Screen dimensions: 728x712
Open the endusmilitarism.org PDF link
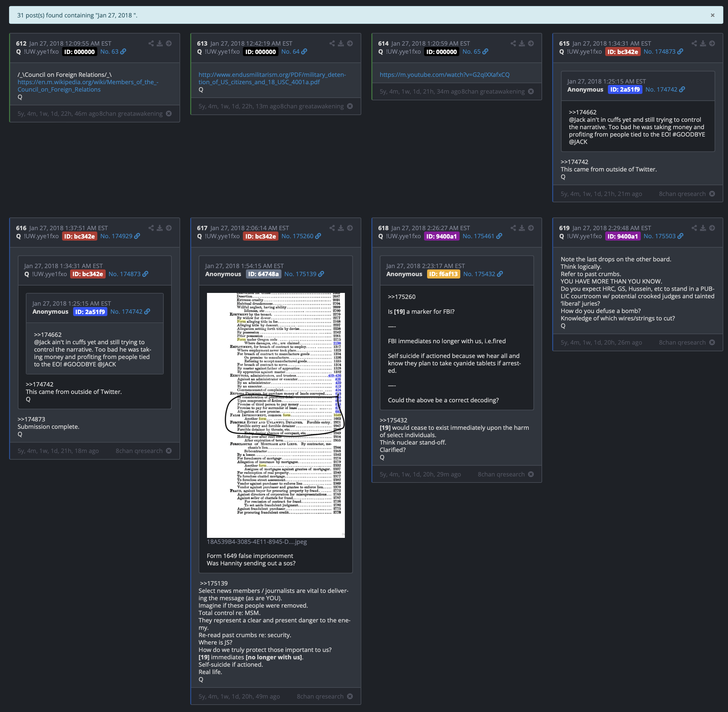272,78
